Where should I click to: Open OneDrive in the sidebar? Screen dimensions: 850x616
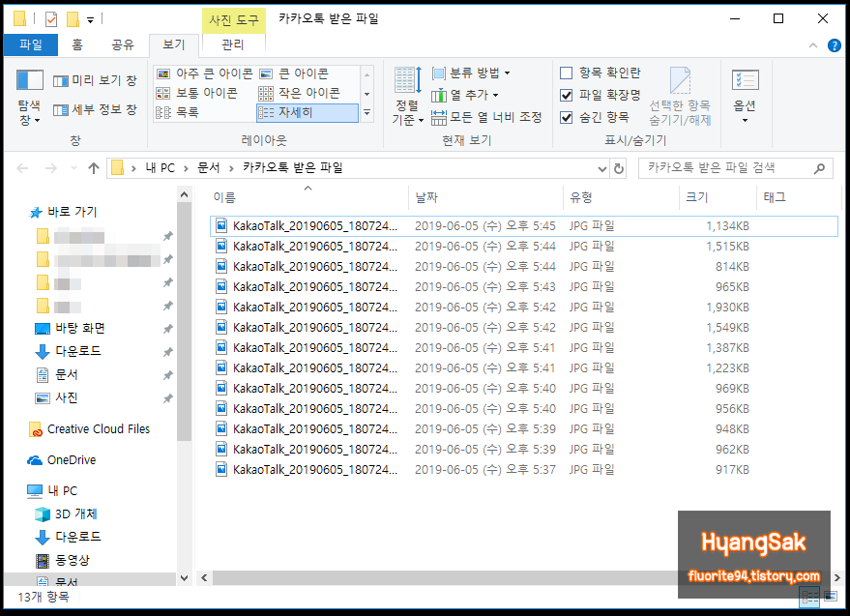[x=62, y=460]
